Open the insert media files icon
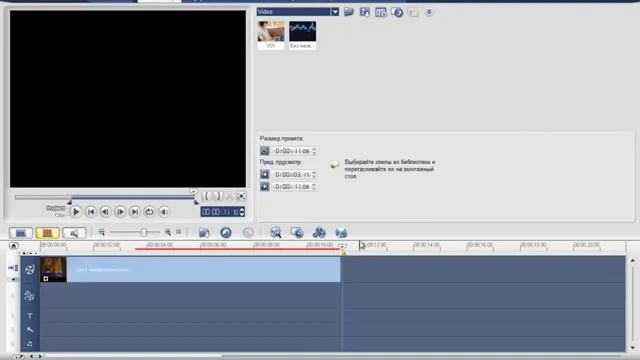Viewport: 640px width, 360px height. (x=204, y=233)
